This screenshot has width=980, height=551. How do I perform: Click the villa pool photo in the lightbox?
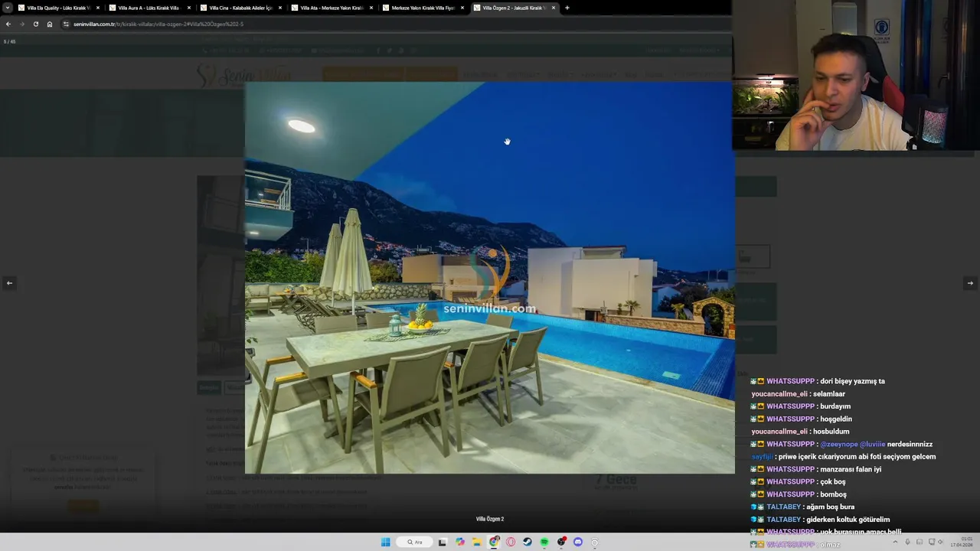[x=489, y=278]
